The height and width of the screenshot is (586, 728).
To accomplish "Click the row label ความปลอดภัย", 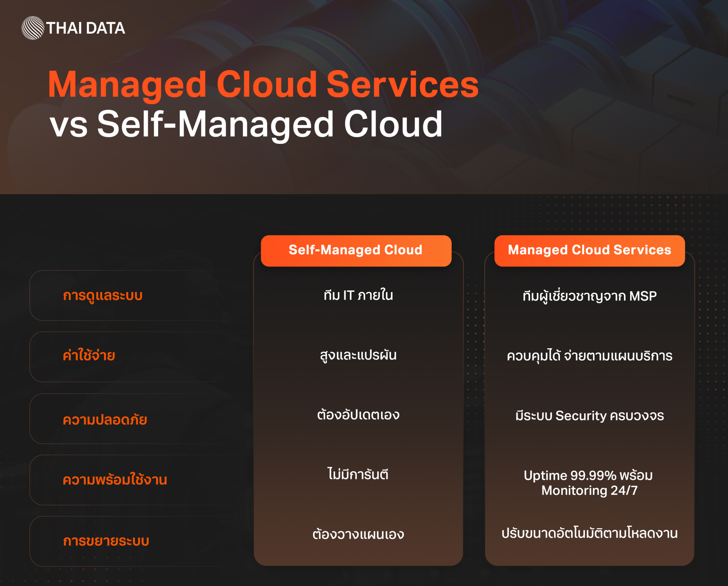I will point(105,419).
